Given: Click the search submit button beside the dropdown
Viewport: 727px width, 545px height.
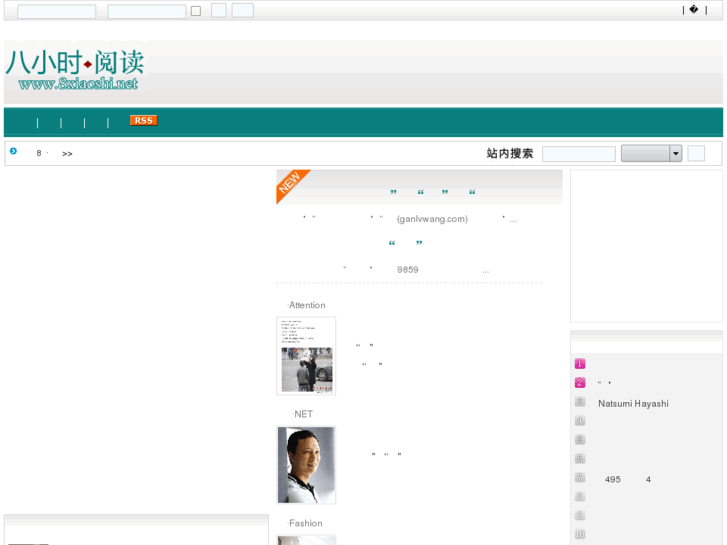Looking at the screenshot, I should point(696,154).
